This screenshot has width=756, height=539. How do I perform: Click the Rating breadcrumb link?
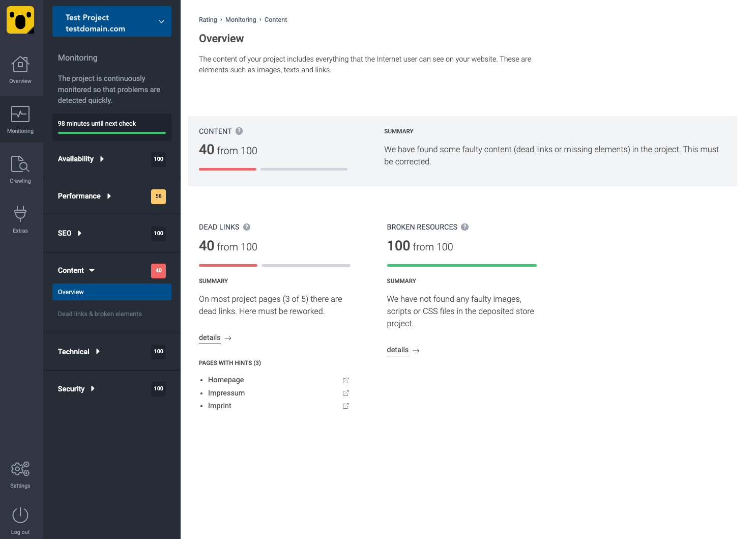[x=208, y=20]
